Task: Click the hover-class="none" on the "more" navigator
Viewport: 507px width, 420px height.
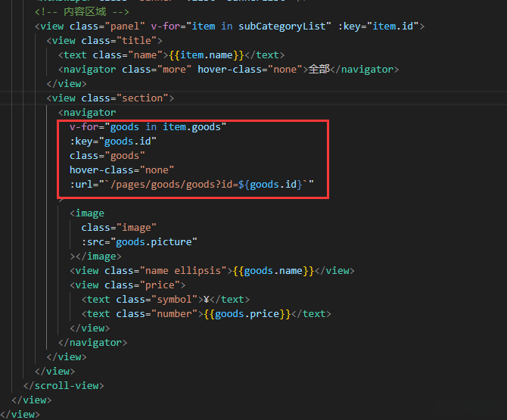Action: click(x=250, y=70)
